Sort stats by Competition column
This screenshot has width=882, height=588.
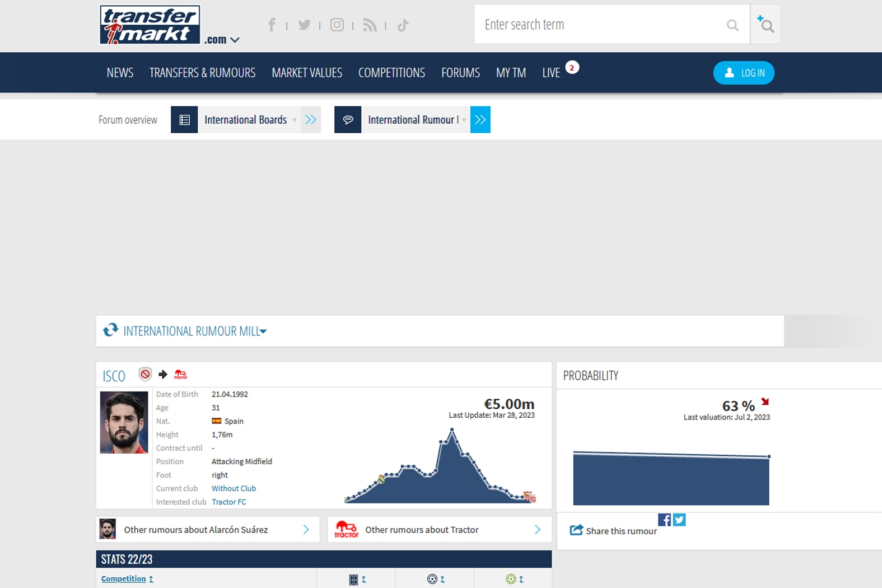tap(124, 579)
